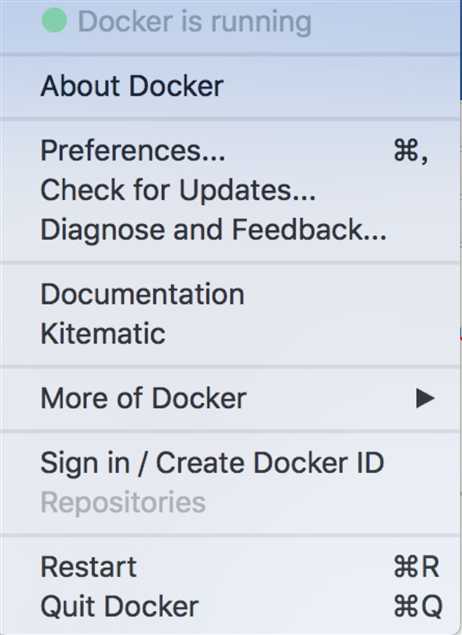Restart Docker from the menu
This screenshot has height=635, width=462.
point(230,567)
